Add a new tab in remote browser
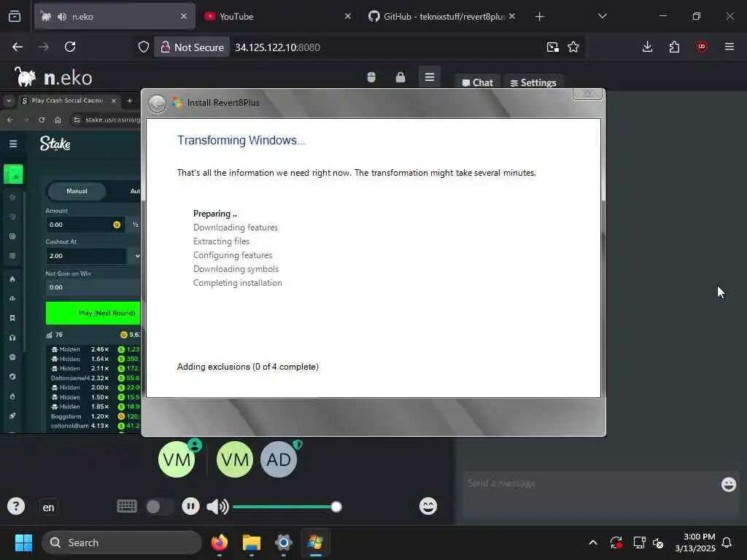The image size is (747, 560). 130,101
